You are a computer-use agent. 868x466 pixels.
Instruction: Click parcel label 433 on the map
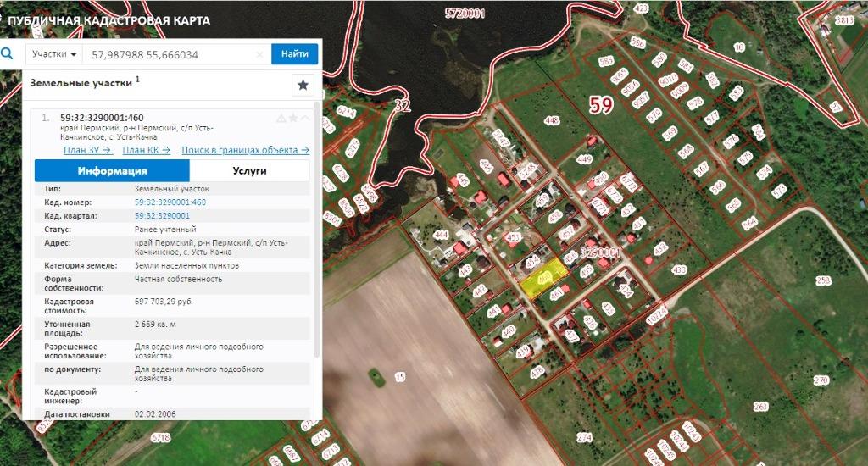click(x=679, y=269)
